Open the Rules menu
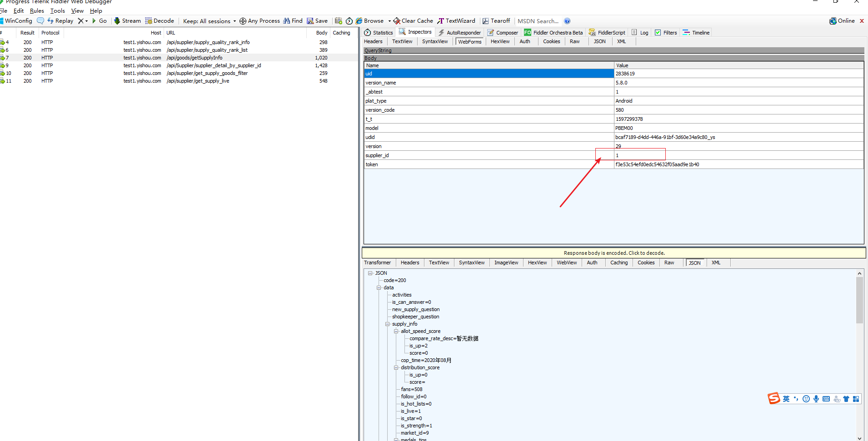Viewport: 868px width, 441px height. (37, 11)
